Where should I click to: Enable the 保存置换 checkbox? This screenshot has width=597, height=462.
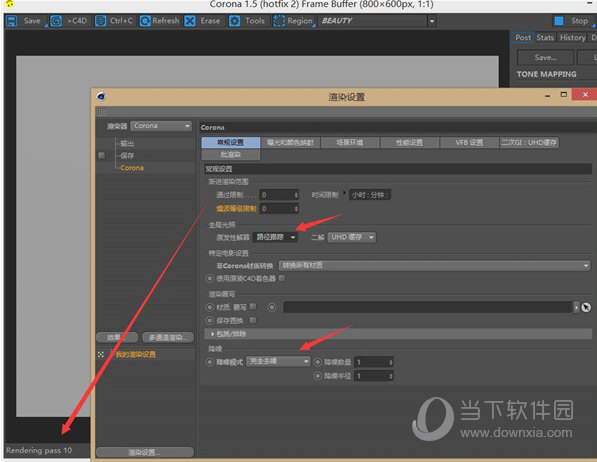pos(253,320)
